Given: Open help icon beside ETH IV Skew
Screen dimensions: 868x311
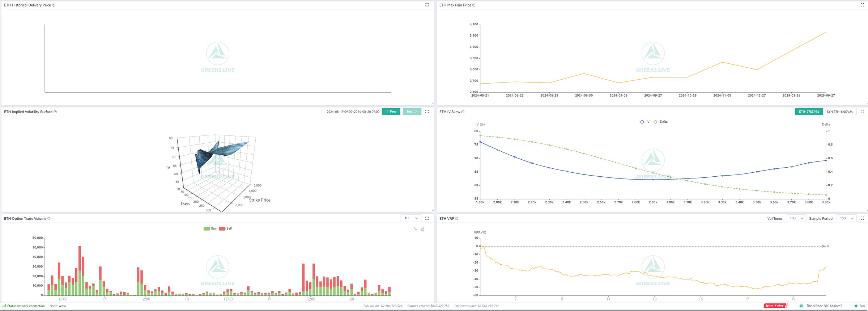Looking at the screenshot, I should point(463,112).
